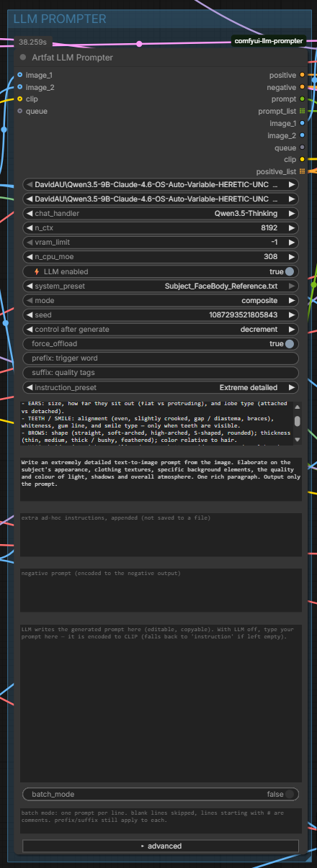Click the queue input port dot
317x868 pixels.
tap(19, 111)
